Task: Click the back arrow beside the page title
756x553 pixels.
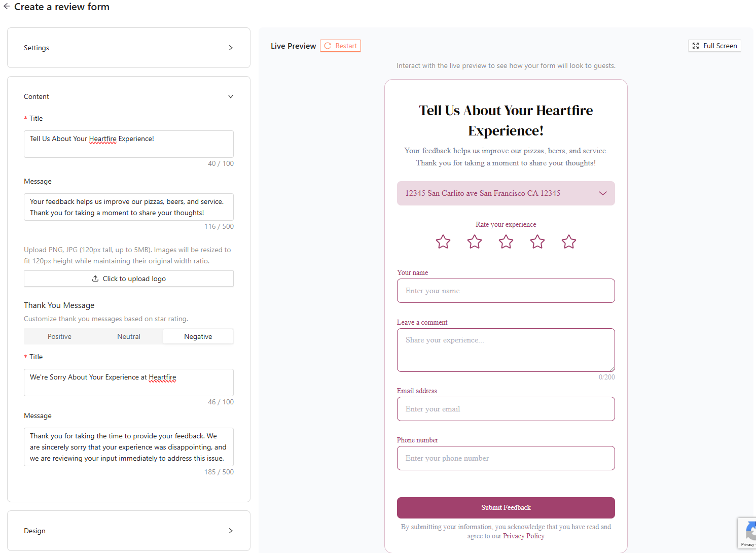Action: 7,7
